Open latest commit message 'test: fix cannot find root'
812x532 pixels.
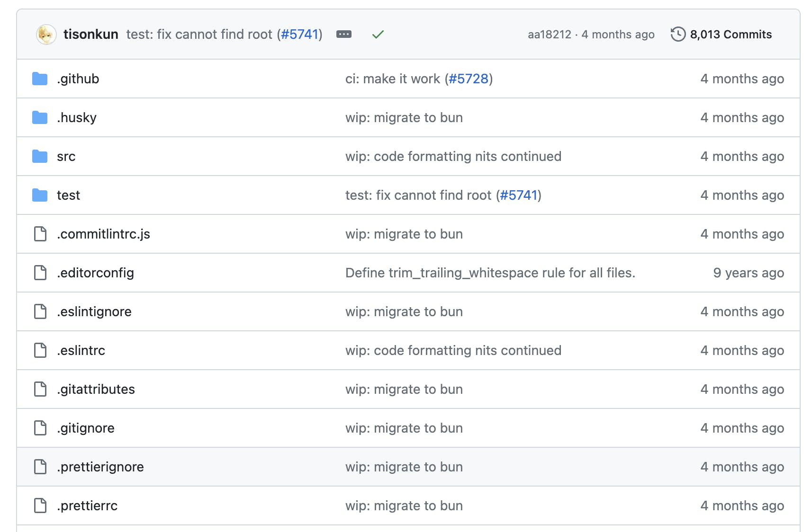[x=199, y=35]
